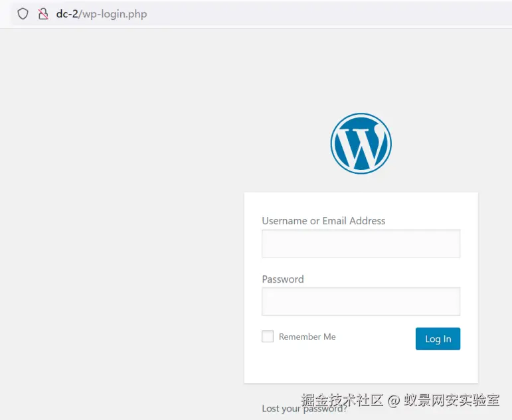
Task: Enable the Remember Me checkbox
Action: (x=268, y=336)
